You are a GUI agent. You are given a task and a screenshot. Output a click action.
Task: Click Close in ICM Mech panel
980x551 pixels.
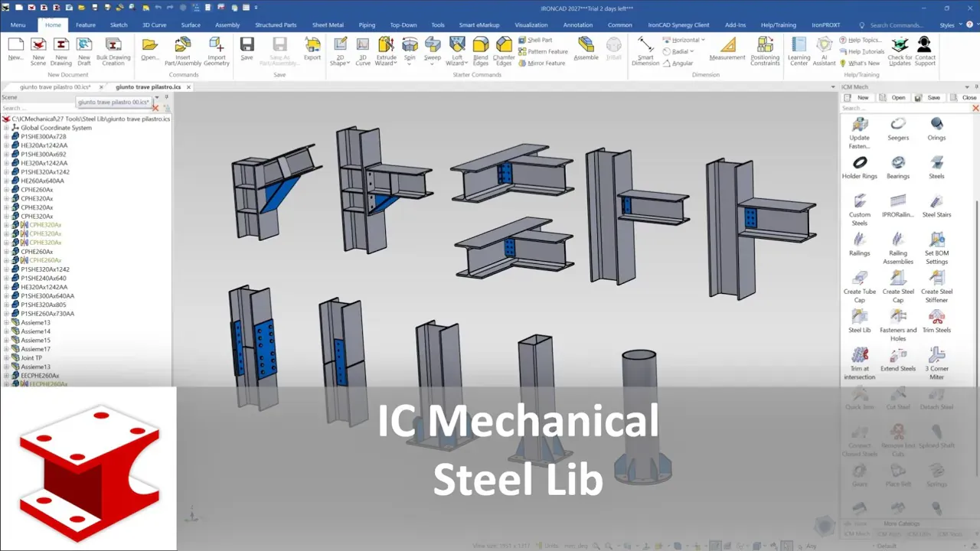[x=964, y=98]
